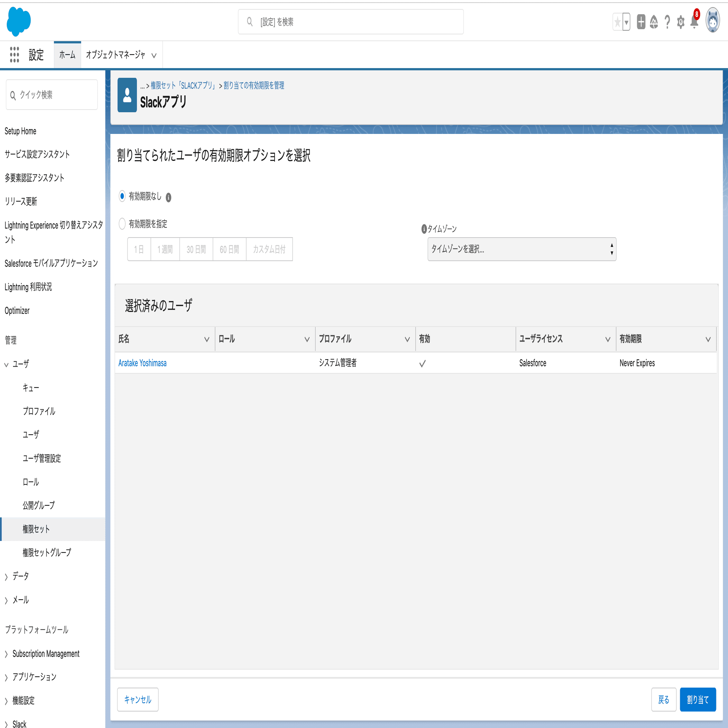Follow the 権限セット「SLACKアプリ」 breadcrumb link
This screenshot has width=728, height=728.
[184, 86]
